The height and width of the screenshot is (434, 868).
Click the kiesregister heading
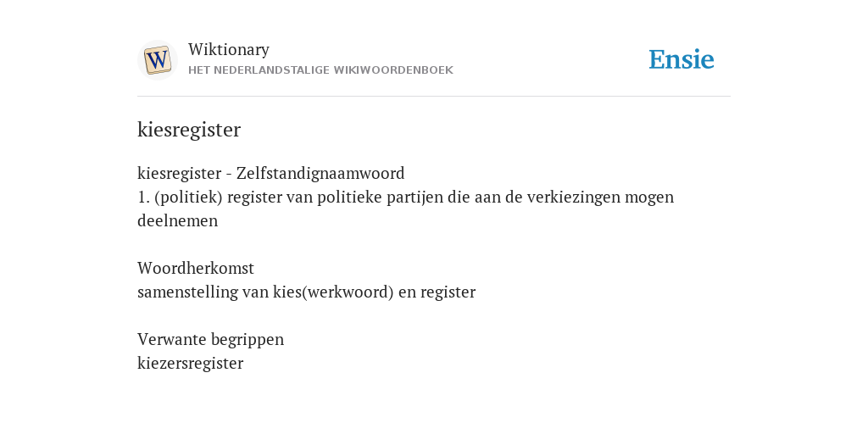pos(189,130)
